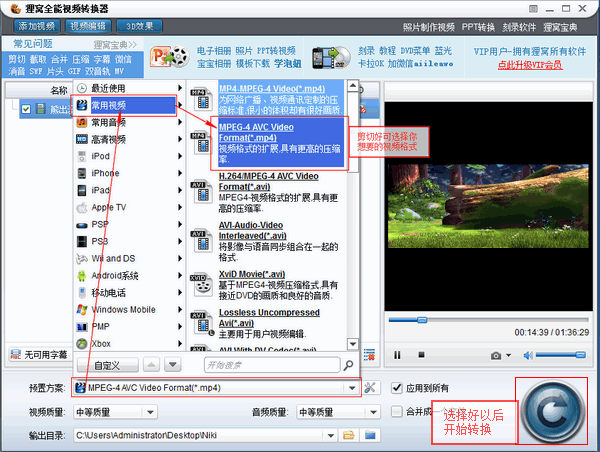Open the iPod device category
This screenshot has height=452, width=600.
pyautogui.click(x=129, y=156)
